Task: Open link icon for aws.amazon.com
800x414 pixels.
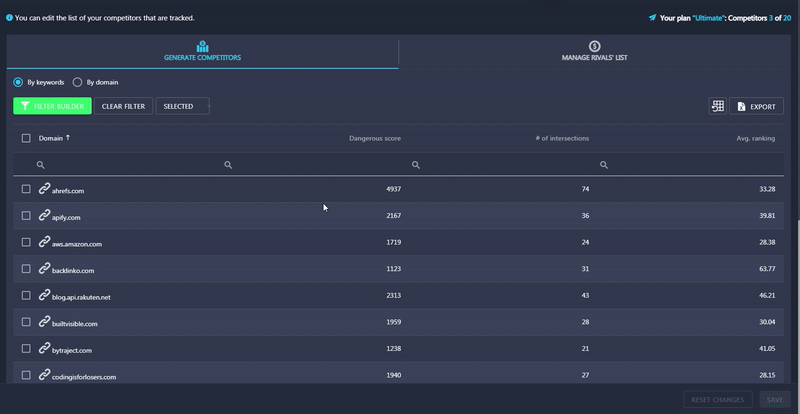Action: (44, 241)
